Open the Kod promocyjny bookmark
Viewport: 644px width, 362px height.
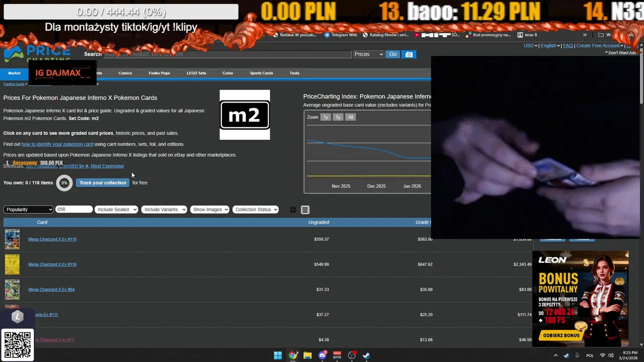[x=489, y=35]
